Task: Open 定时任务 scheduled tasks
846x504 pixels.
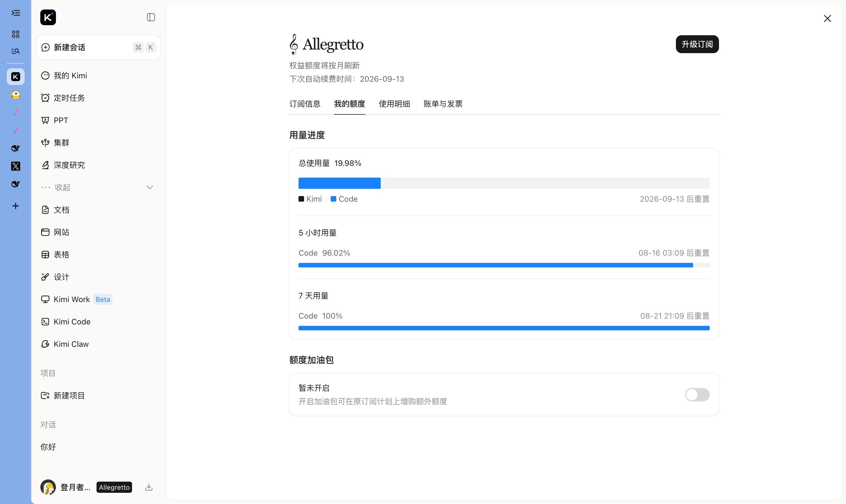Action: pos(98,98)
